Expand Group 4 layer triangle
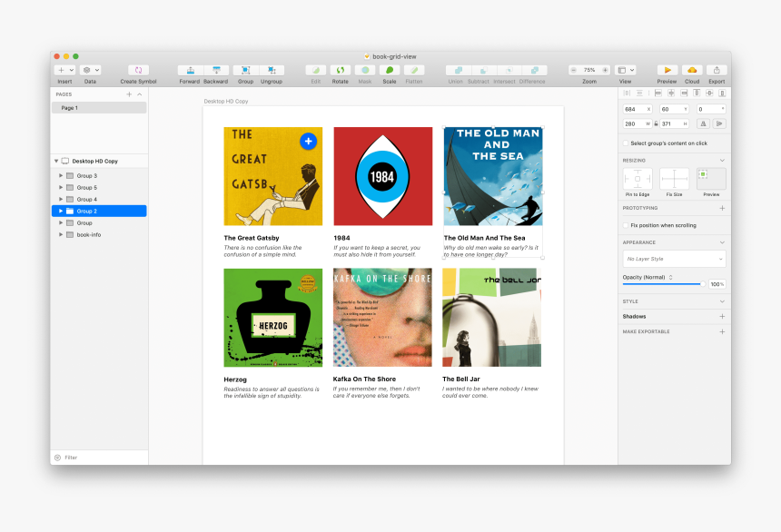The width and height of the screenshot is (781, 532). pyautogui.click(x=61, y=199)
